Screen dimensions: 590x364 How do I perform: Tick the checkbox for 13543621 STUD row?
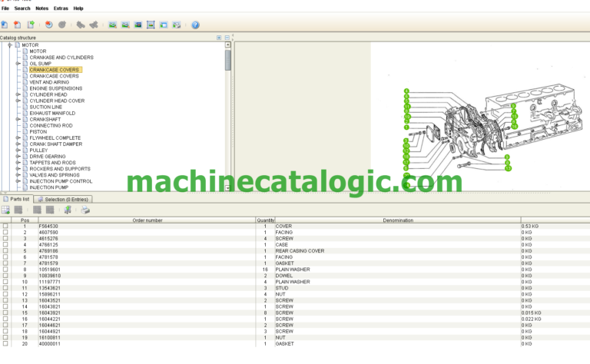coord(5,288)
